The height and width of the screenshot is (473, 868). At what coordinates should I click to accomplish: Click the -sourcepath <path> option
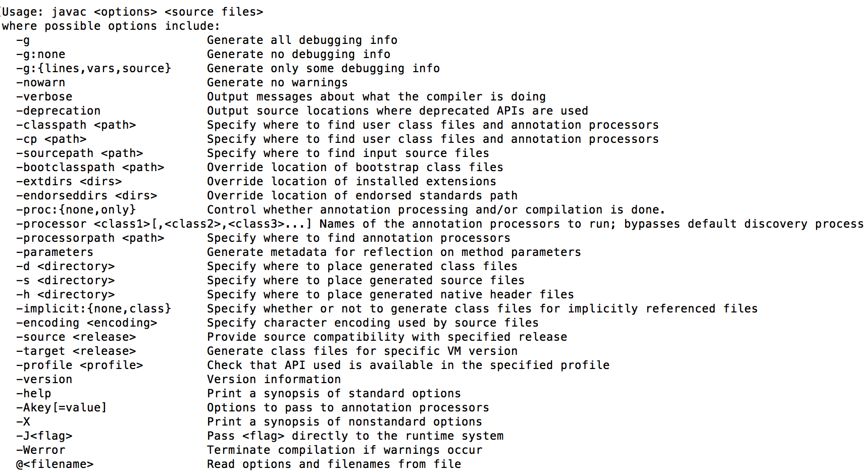point(79,153)
